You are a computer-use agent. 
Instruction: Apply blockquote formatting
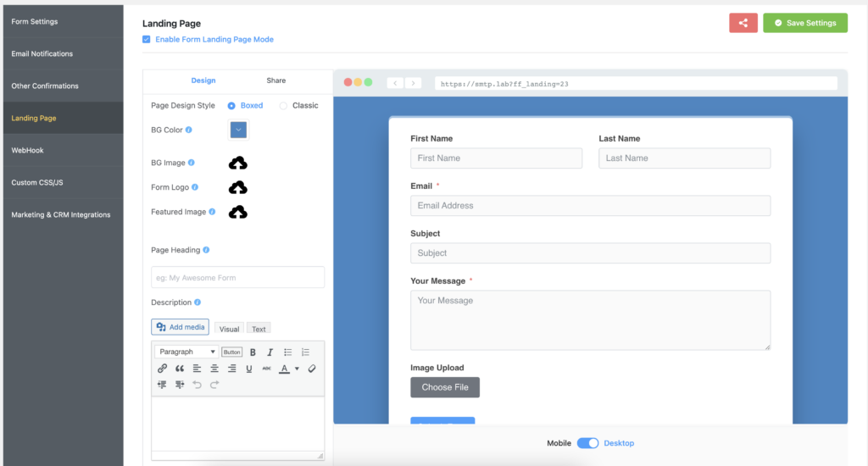coord(180,368)
